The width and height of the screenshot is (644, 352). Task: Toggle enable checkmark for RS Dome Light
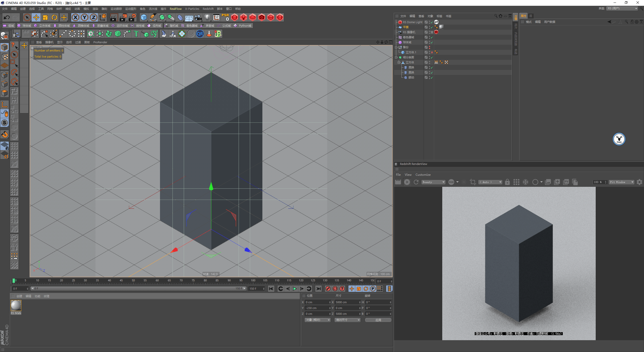tap(432, 22)
